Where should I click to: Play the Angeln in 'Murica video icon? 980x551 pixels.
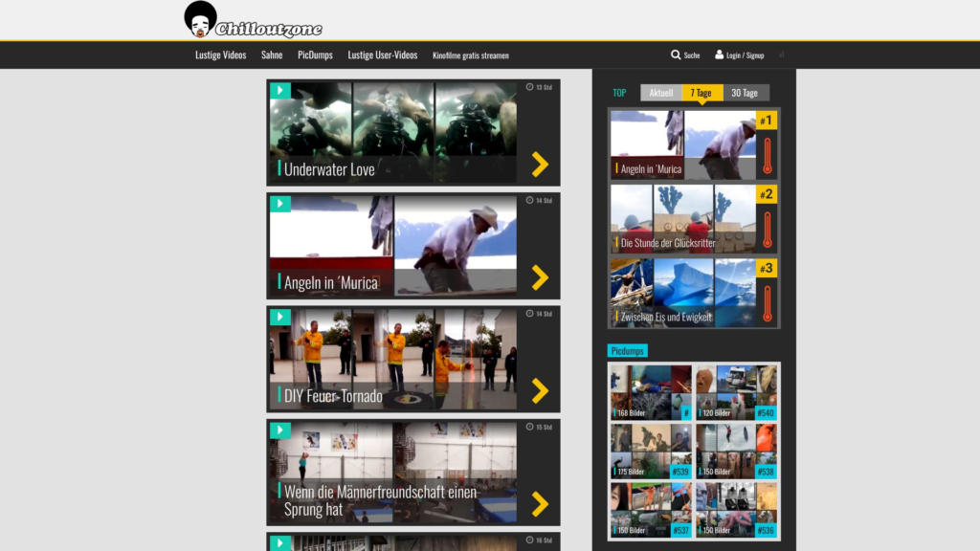pos(280,204)
